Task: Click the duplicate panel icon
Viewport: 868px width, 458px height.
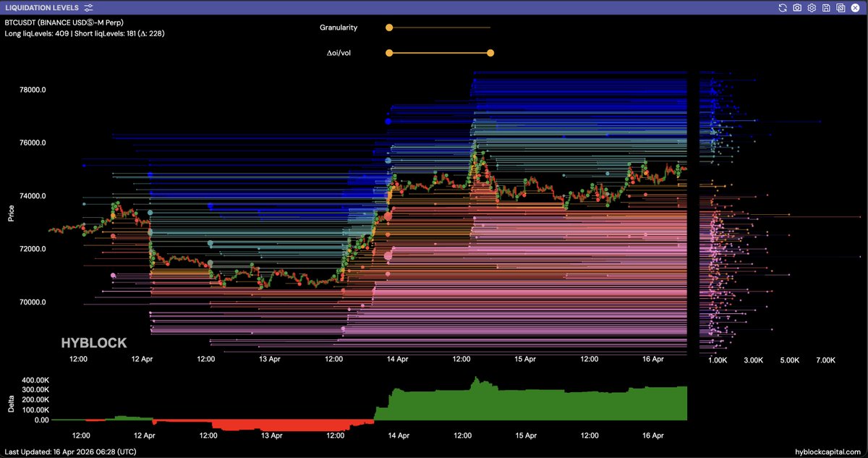Action: [841, 7]
